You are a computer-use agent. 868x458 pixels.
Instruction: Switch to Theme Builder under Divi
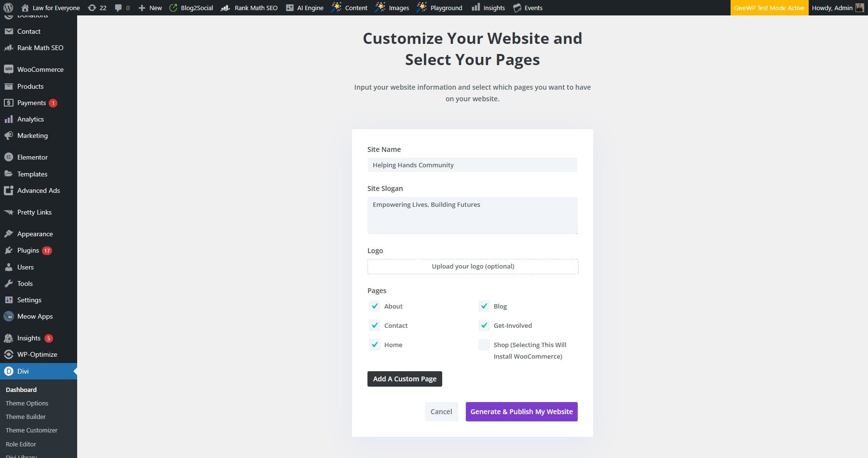pos(25,417)
